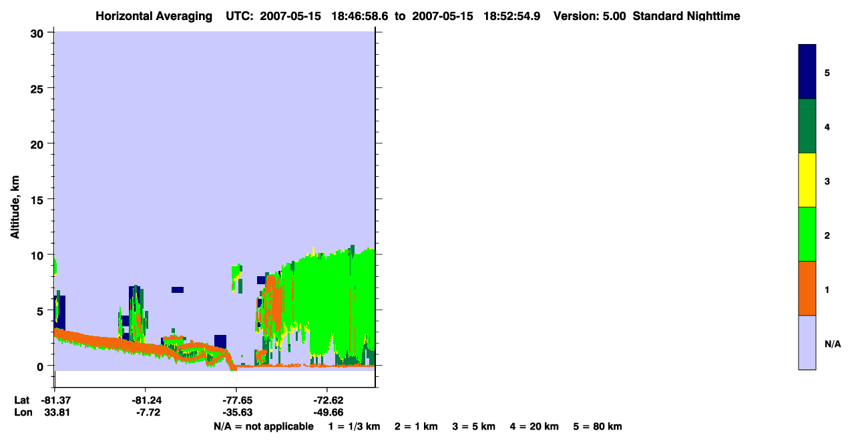Click 'Standard Nighttime' in the title
The image size is (868, 445).
(x=686, y=16)
